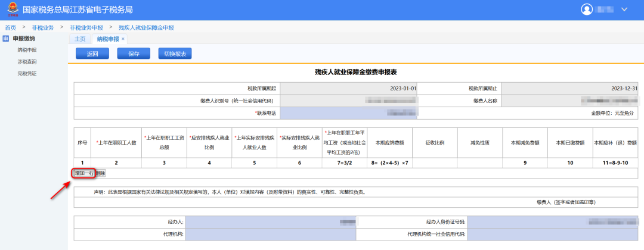Click the 经办人 input field
The height and width of the screenshot is (250, 644).
(x=270, y=222)
